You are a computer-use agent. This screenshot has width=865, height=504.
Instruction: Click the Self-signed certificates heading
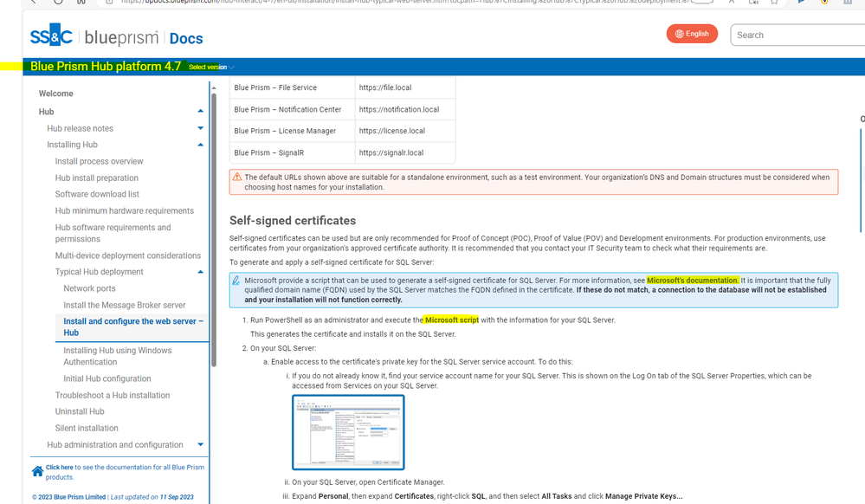click(x=293, y=220)
